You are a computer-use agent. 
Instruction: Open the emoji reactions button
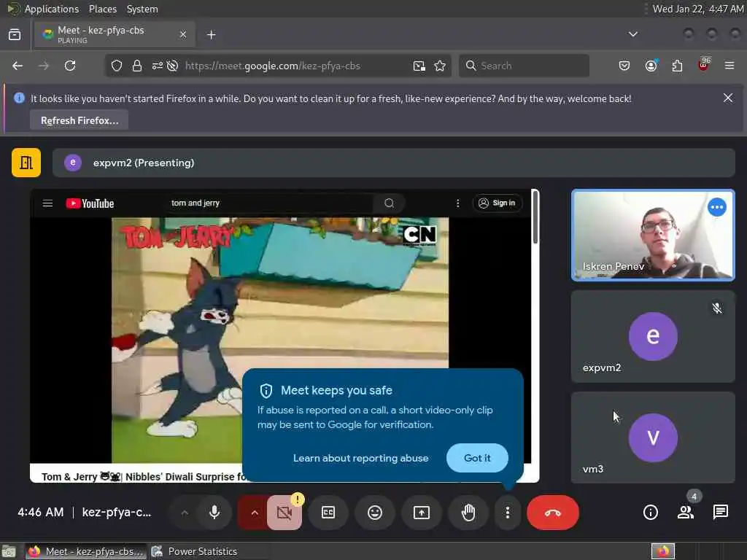pyautogui.click(x=375, y=513)
